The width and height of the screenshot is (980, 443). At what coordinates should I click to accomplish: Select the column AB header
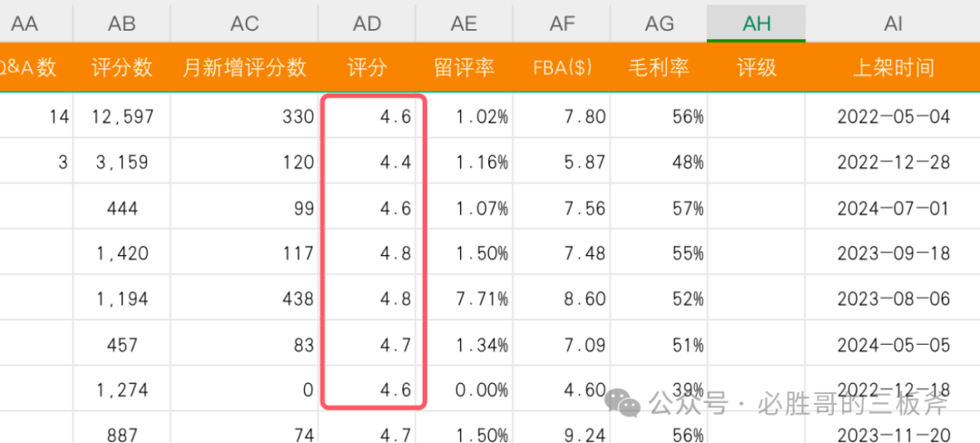122,23
